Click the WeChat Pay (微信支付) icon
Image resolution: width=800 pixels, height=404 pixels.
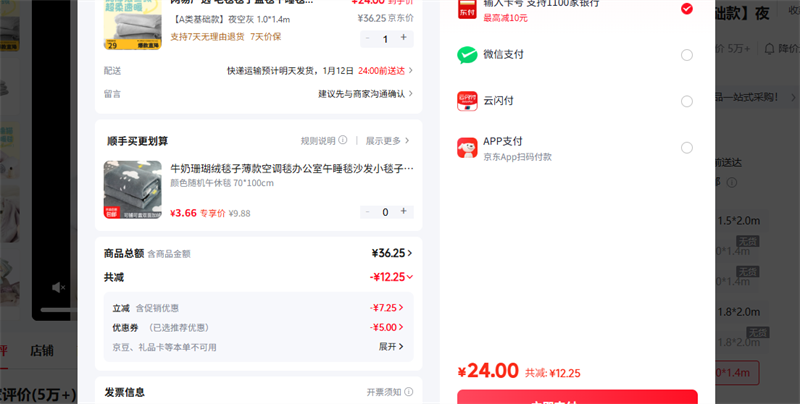[468, 55]
